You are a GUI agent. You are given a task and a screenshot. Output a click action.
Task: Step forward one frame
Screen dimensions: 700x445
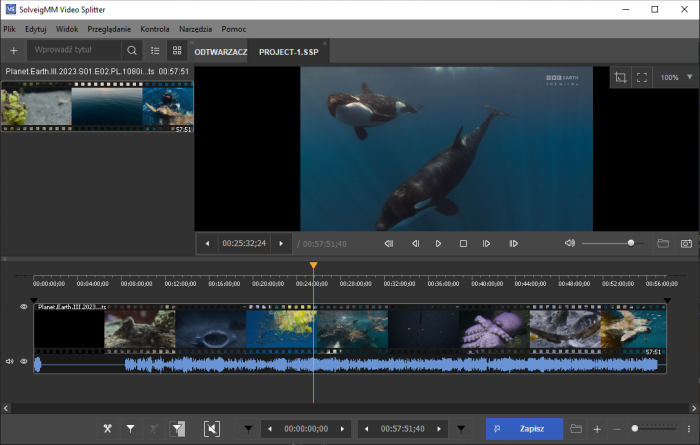click(486, 244)
